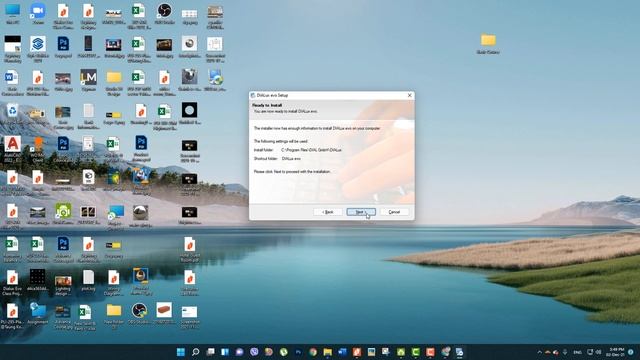Select the black dotted-grid image thumbnail
Screen dimensions: 640x360
click(x=38, y=280)
